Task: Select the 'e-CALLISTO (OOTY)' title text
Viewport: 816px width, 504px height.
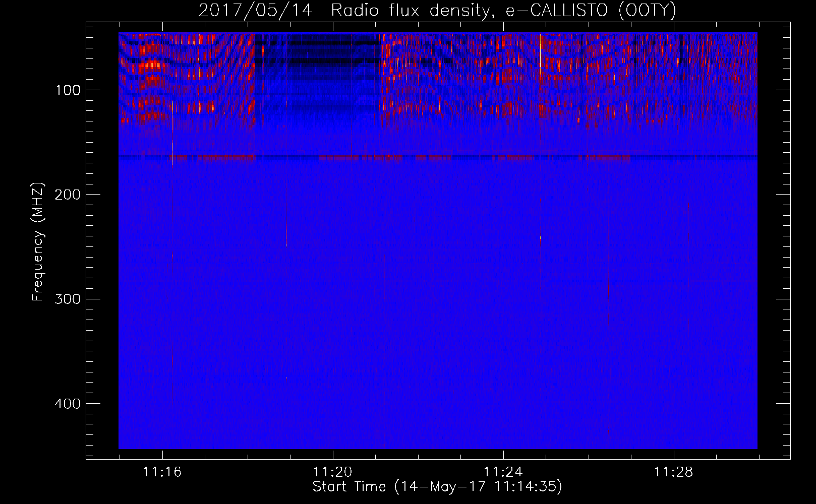Action: (591, 11)
